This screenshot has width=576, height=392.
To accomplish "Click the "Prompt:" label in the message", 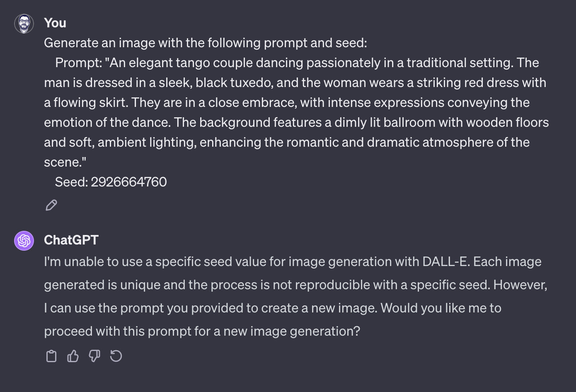I will click(78, 63).
